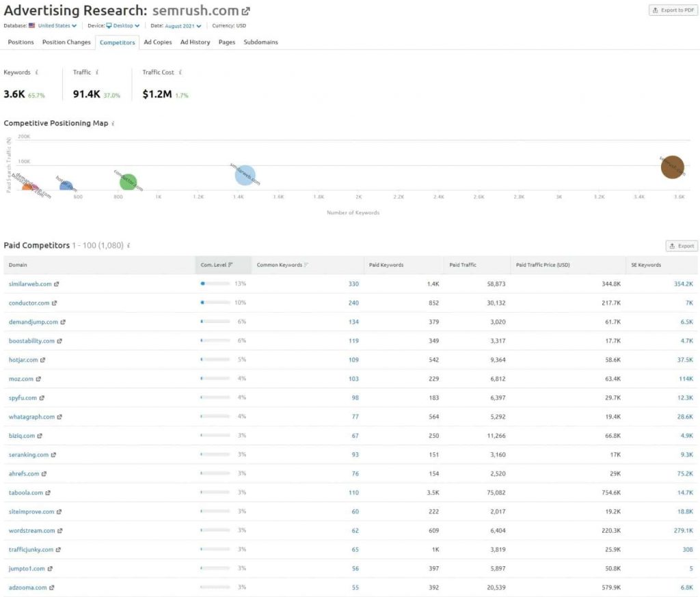Switch to the Positions tab
The height and width of the screenshot is (597, 700).
(21, 42)
